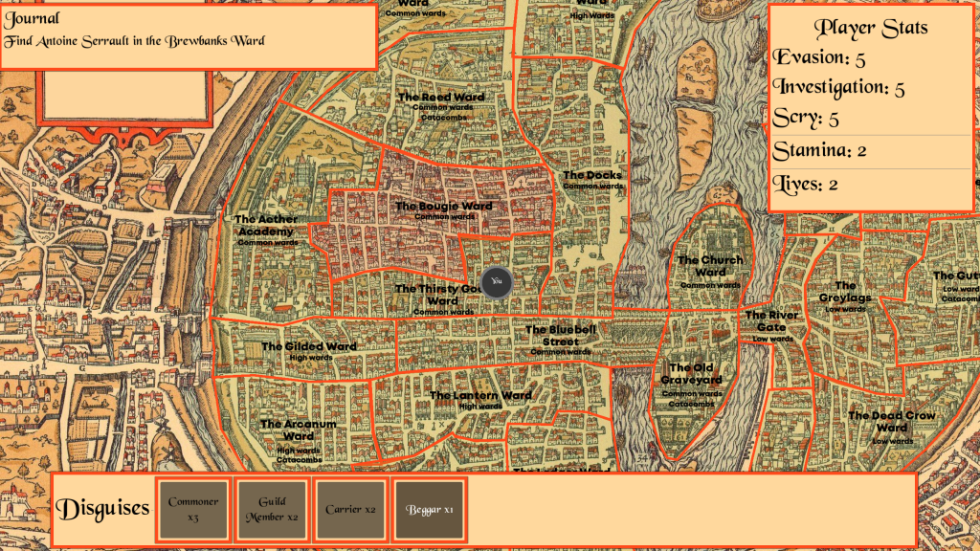This screenshot has width=980, height=551.
Task: Choose the Carrier x2 disguise
Action: point(350,509)
